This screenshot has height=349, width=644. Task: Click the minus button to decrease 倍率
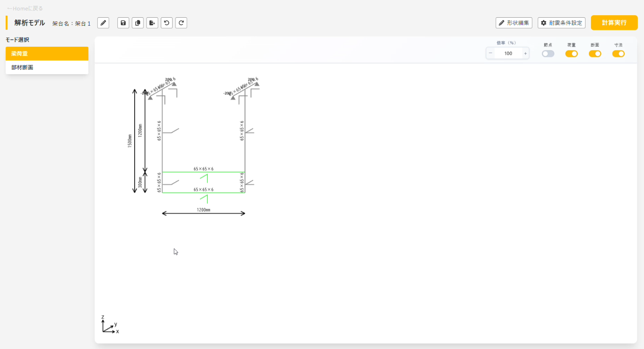490,53
